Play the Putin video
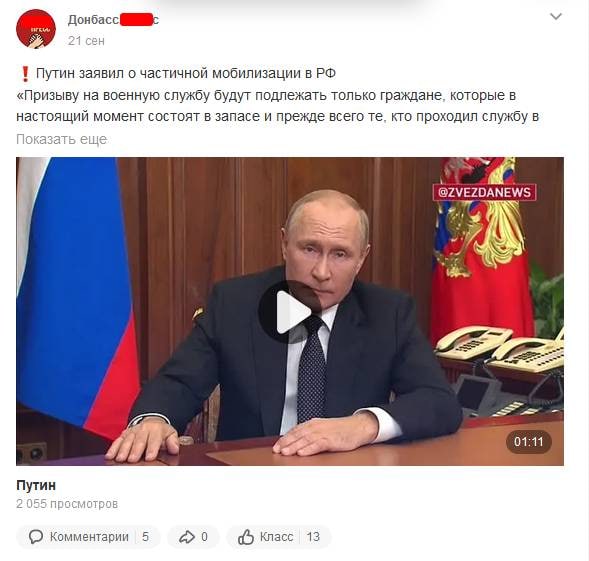Viewport: 589px width, 561px height. [290, 311]
